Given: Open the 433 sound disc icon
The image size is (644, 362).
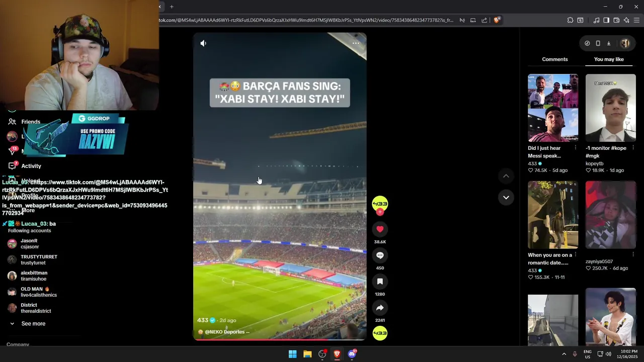Looking at the screenshot, I should 380,333.
